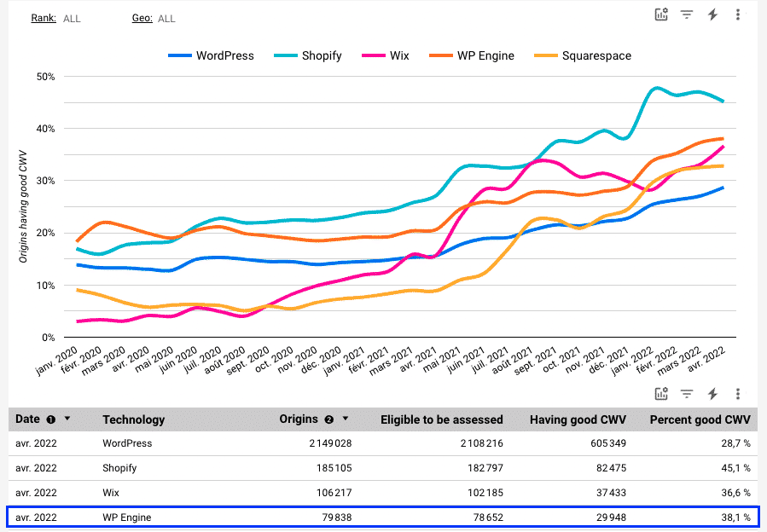Screen dimensions: 767x532
Task: Open the filter icon above the data table
Action: coord(687,394)
